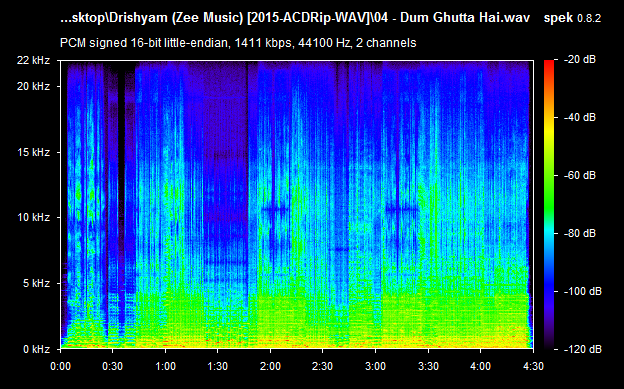Screen dimensions: 624x389
Task: Click the 20 kHz frequency axis label
Action: tap(33, 86)
